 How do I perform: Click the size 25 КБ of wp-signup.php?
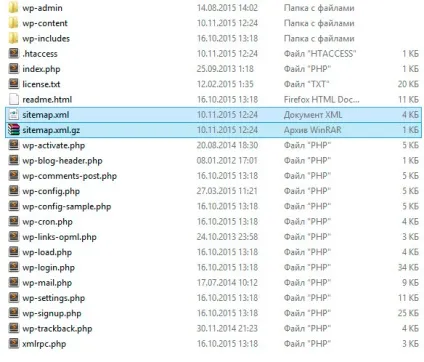click(408, 313)
